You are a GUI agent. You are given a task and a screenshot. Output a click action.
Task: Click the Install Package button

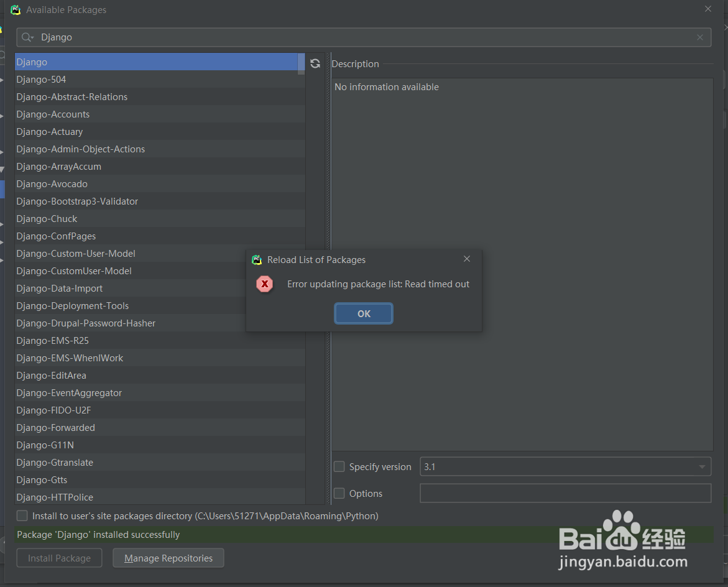pyautogui.click(x=60, y=558)
